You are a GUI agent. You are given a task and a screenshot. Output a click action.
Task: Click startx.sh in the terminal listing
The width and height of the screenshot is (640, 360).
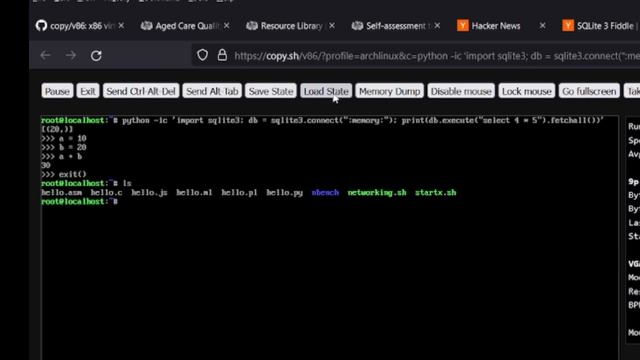pyautogui.click(x=436, y=193)
